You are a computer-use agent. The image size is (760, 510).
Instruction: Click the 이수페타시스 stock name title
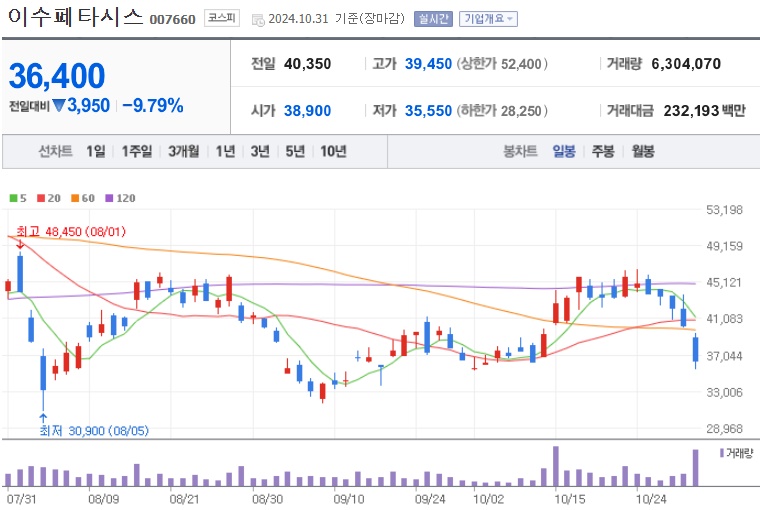click(76, 17)
